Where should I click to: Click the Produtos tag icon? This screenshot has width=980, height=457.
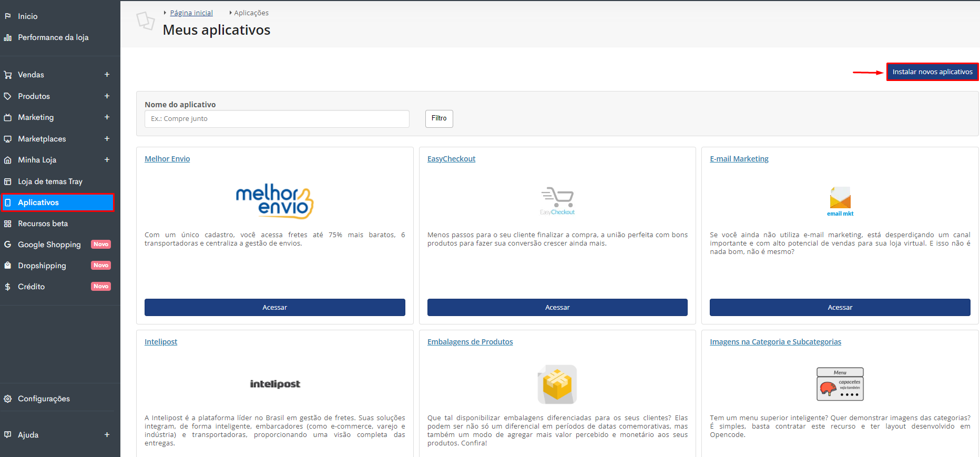8,96
